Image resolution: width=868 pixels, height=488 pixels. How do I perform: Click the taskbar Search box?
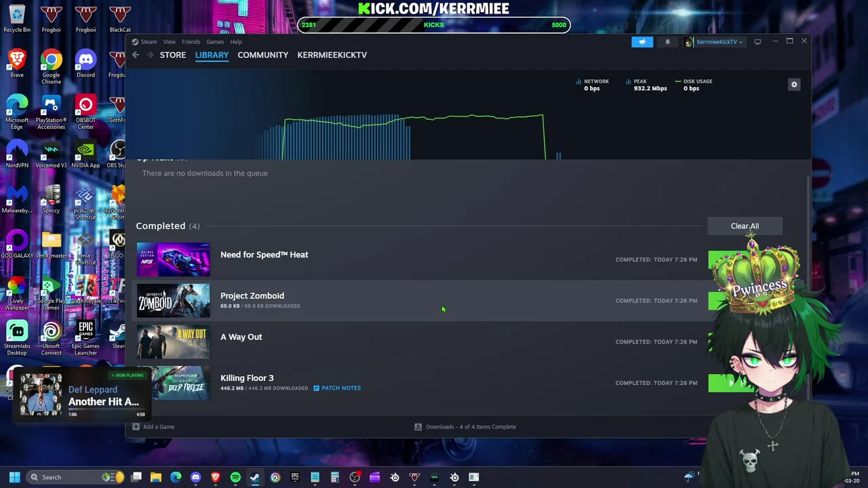pyautogui.click(x=76, y=477)
